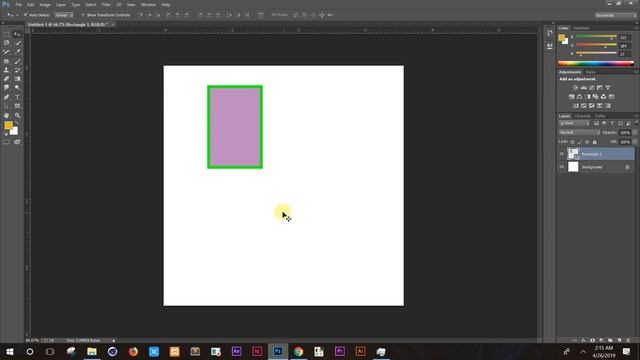Select the Rectangle shape tool

[x=17, y=106]
